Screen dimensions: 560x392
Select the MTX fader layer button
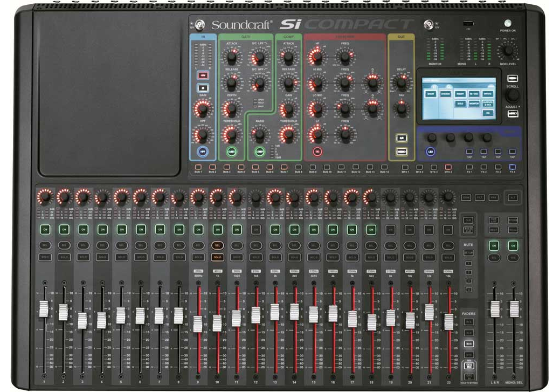[x=468, y=355]
